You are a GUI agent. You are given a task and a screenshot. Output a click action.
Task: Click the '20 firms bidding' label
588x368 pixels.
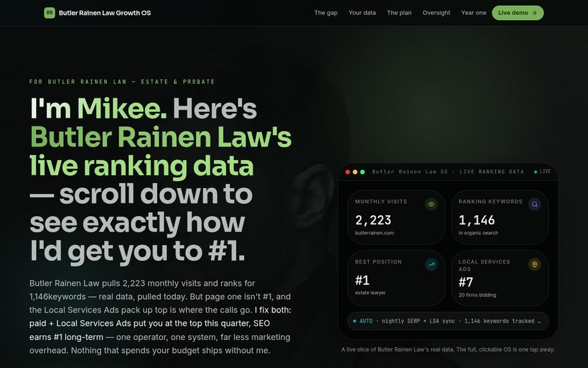click(477, 295)
